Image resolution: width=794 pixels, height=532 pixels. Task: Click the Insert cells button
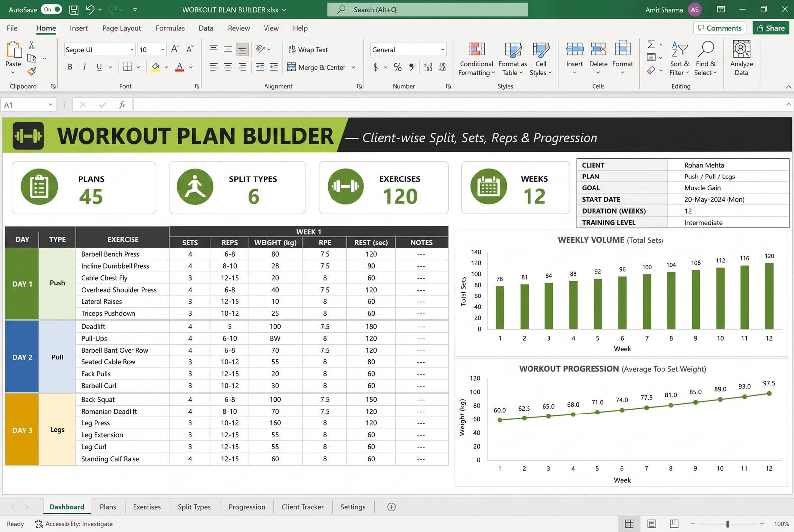point(574,59)
